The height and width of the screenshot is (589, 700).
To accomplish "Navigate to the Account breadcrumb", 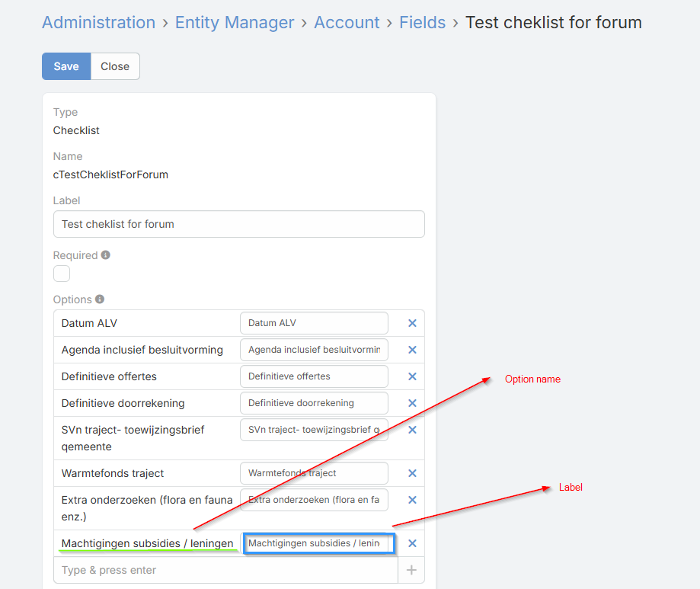I will (x=347, y=23).
